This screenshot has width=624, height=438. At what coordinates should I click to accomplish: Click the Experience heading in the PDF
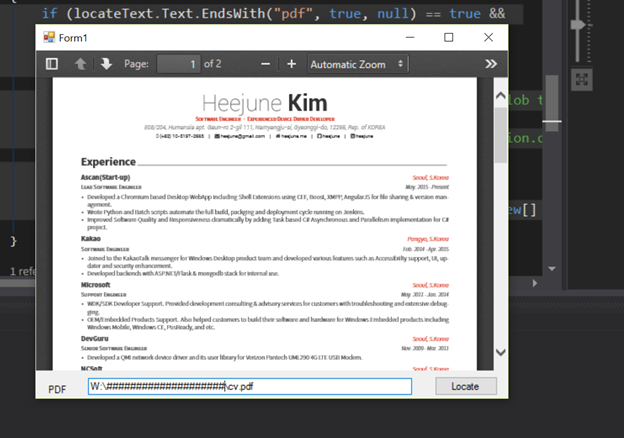click(x=108, y=162)
